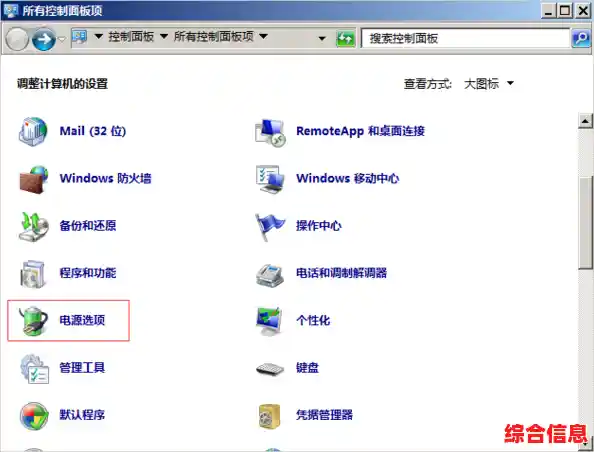Open the 个性化 link
This screenshot has width=594, height=452.
[313, 320]
